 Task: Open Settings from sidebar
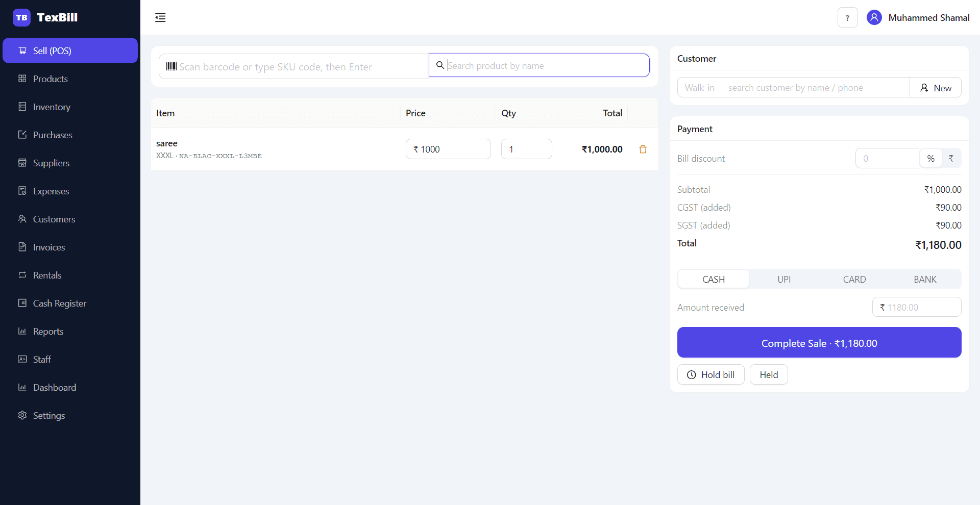click(x=70, y=415)
